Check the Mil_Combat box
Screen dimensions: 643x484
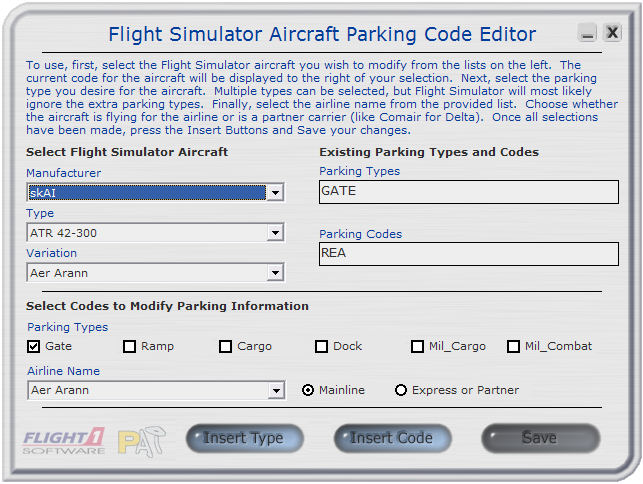pyautogui.click(x=513, y=347)
